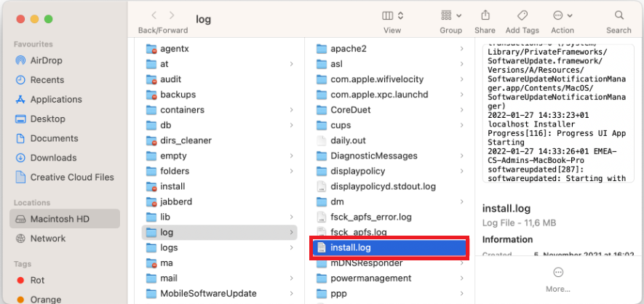Image resolution: width=644 pixels, height=304 pixels.
Task: Select the dm folder
Action: point(389,201)
